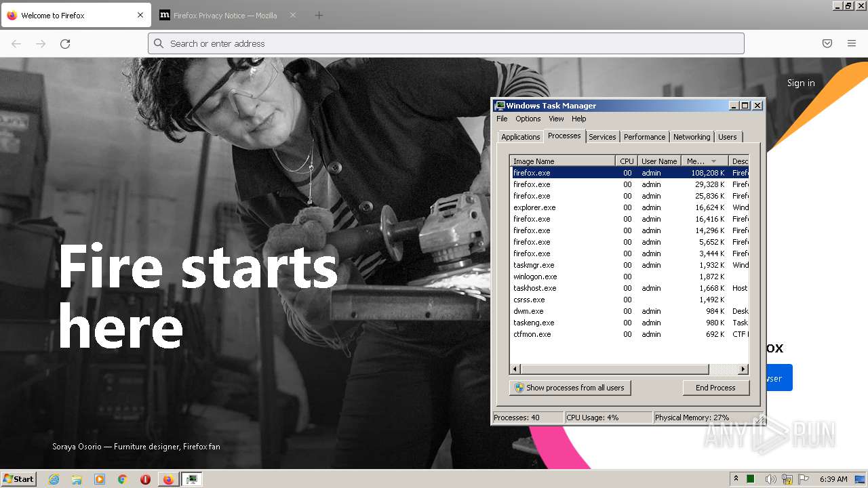Open the Firefox hamburger application menu

point(852,43)
